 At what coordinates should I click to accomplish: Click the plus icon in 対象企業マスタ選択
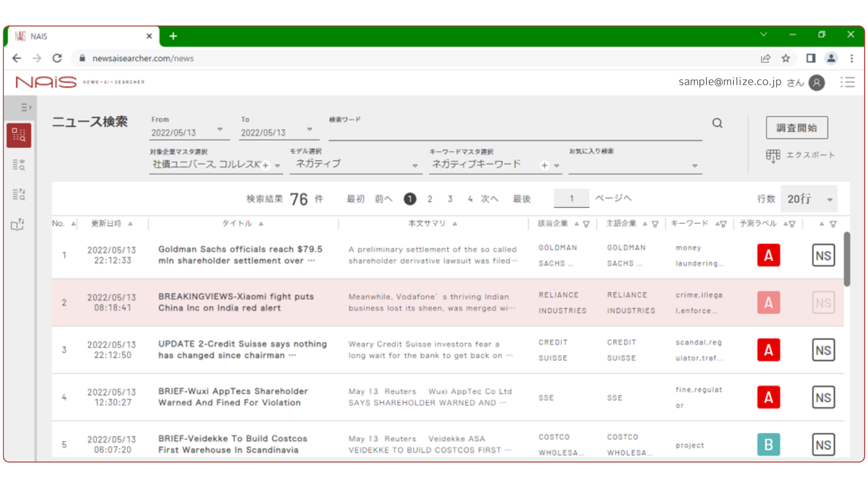click(x=266, y=165)
